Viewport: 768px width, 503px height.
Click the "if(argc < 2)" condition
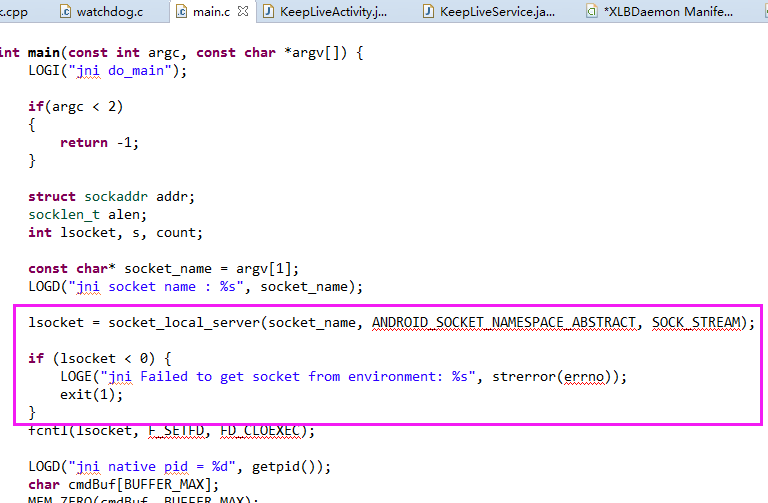75,106
